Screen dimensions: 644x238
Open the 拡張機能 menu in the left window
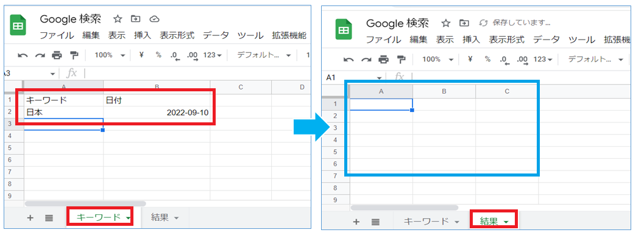pos(289,36)
